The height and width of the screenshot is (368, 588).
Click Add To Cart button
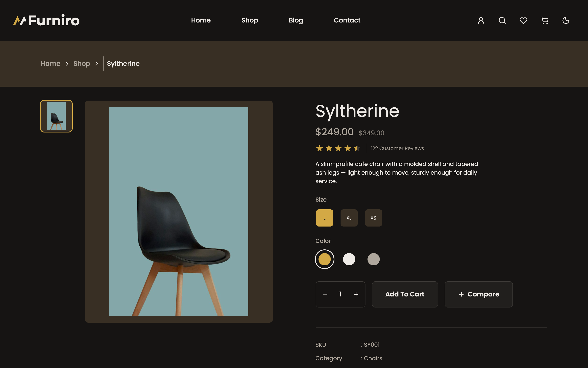pyautogui.click(x=405, y=294)
